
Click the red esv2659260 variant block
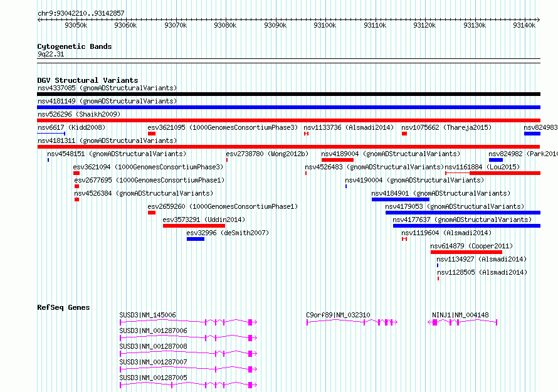[152, 213]
